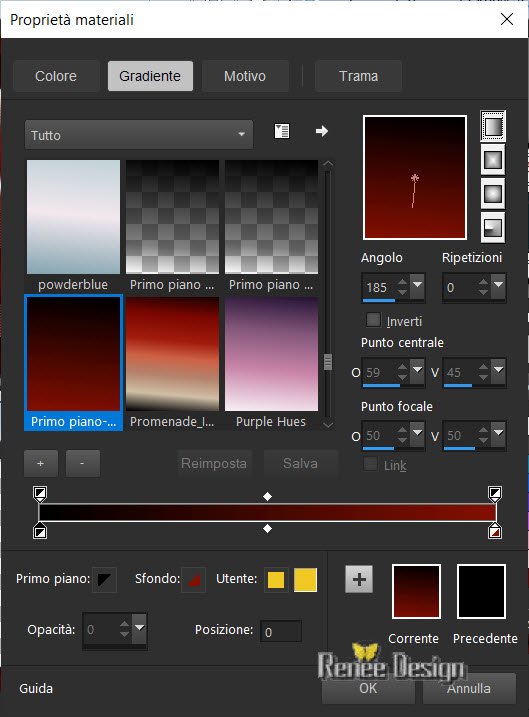Click the Primo piano black swatch icon

(104, 579)
